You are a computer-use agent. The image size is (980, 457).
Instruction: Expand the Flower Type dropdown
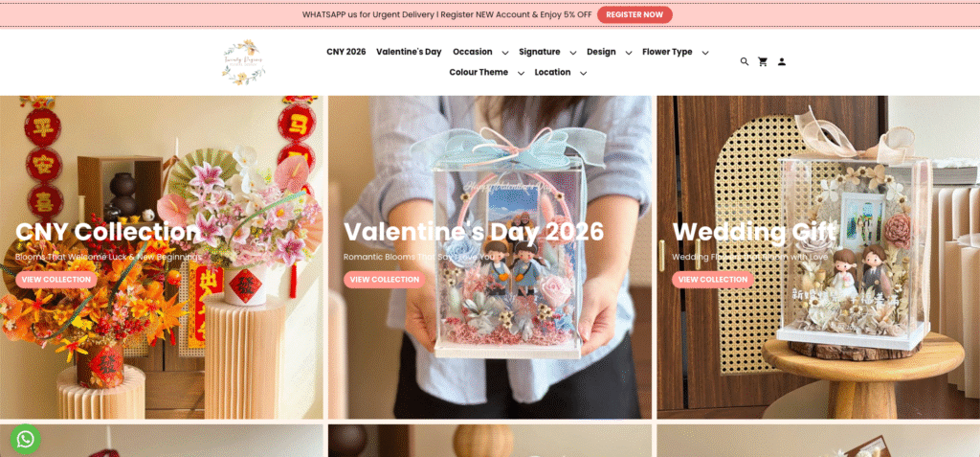(675, 52)
